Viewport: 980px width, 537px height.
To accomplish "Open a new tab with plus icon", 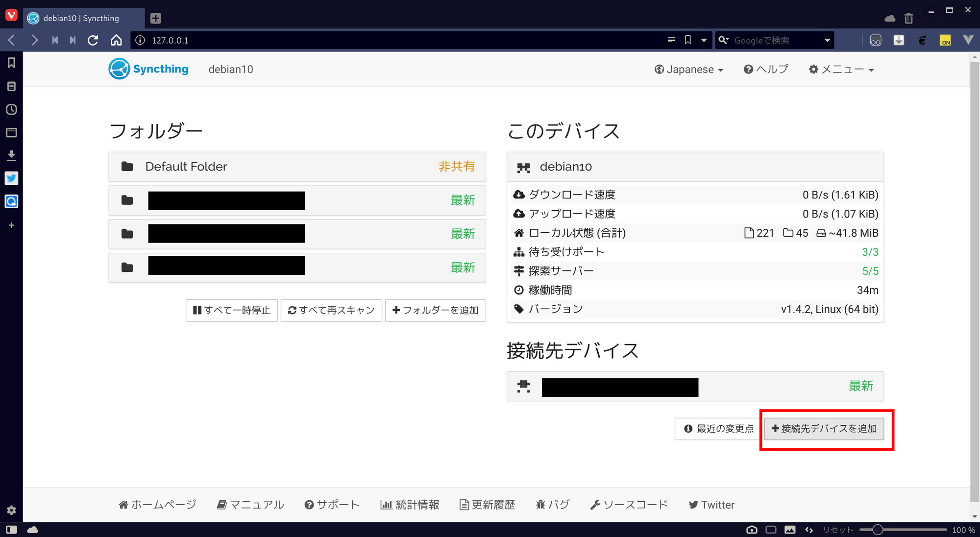I will (x=156, y=18).
